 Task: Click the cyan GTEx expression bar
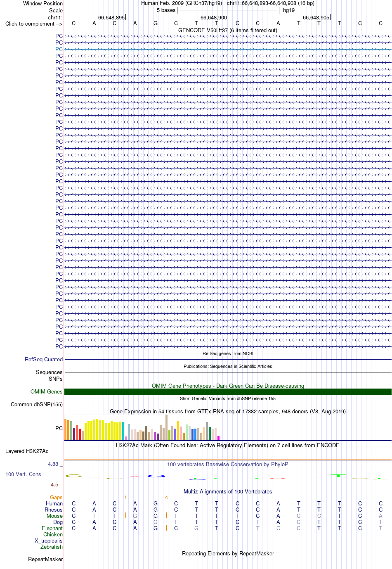point(123,431)
